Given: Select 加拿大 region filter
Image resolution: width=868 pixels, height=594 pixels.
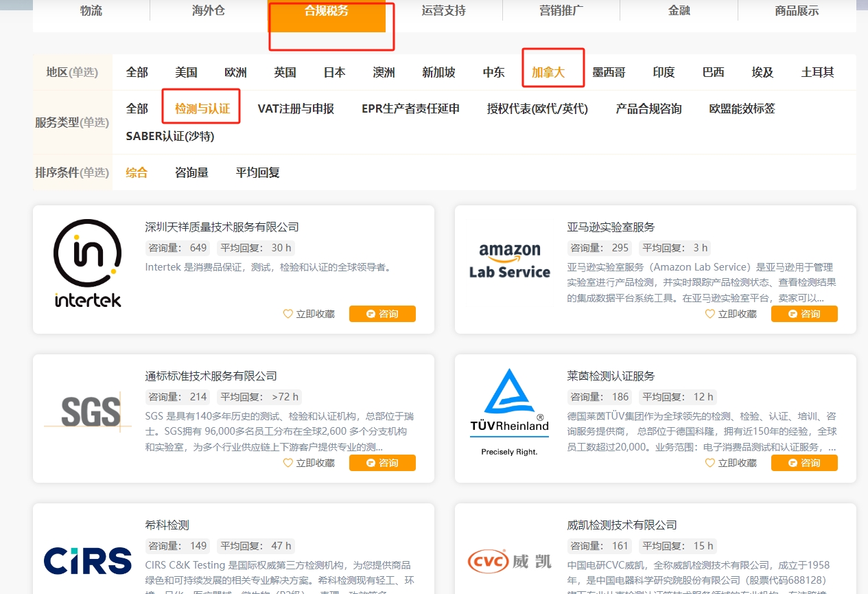Looking at the screenshot, I should (x=548, y=72).
